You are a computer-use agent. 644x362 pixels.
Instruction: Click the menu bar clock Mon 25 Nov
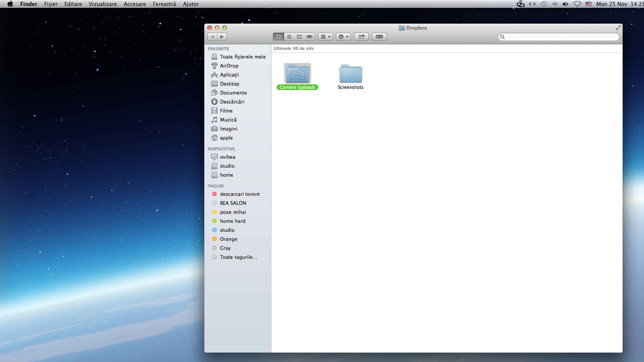point(620,4)
